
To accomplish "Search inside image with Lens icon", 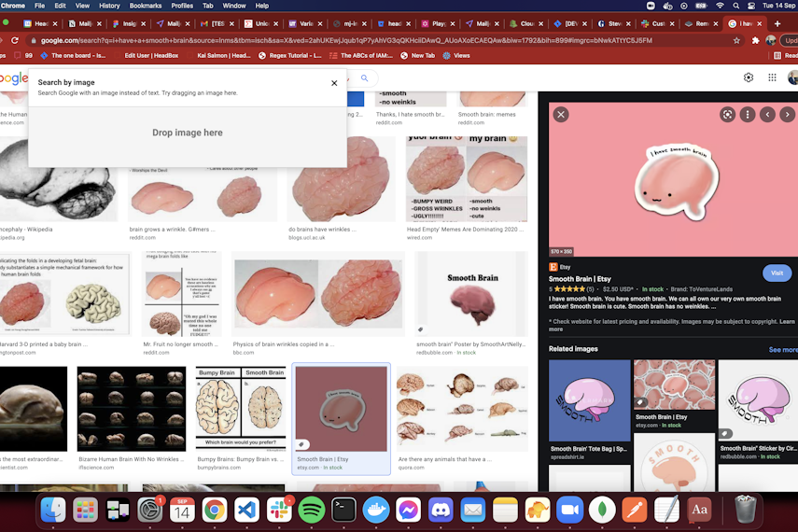I will [727, 115].
